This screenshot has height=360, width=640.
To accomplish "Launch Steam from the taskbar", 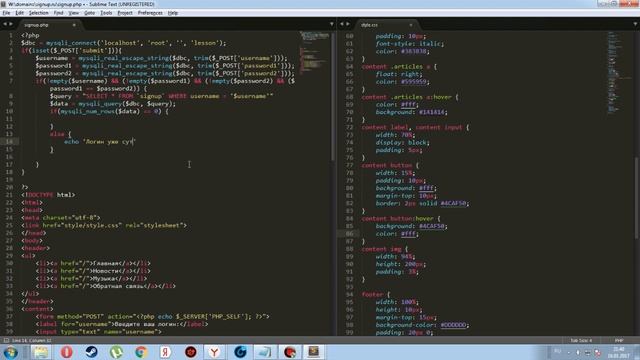I will (91, 352).
